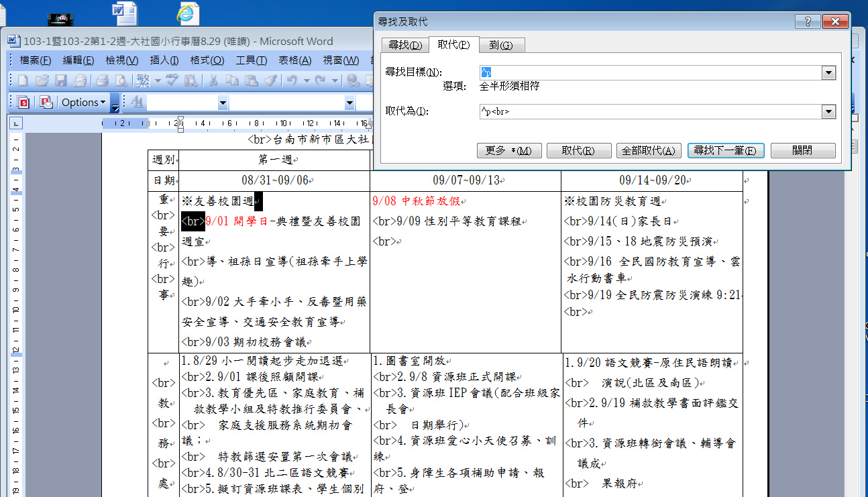Click the toolbar options overflow arrow
This screenshot has width=868, height=497.
115,103
